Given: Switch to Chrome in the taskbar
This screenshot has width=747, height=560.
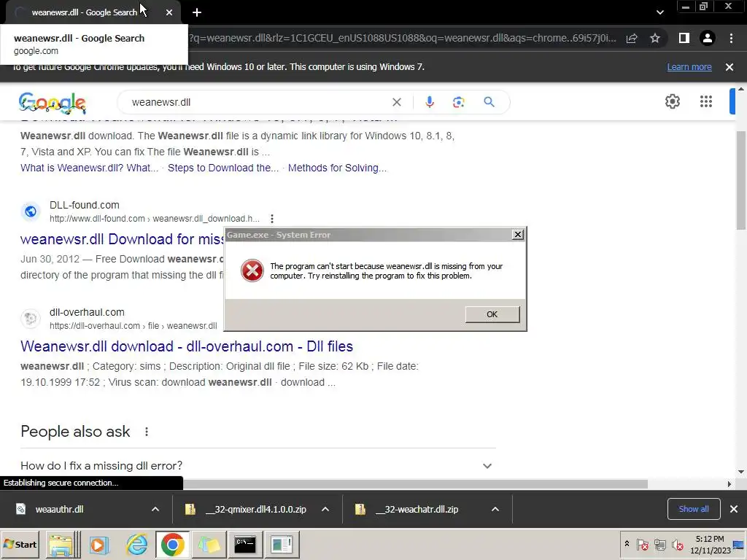Looking at the screenshot, I should tap(172, 544).
